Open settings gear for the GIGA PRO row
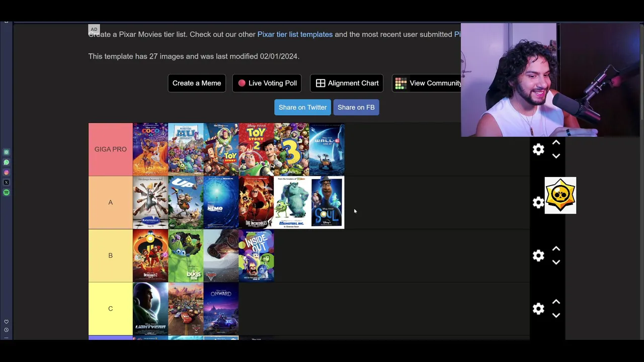The width and height of the screenshot is (644, 362). click(538, 149)
